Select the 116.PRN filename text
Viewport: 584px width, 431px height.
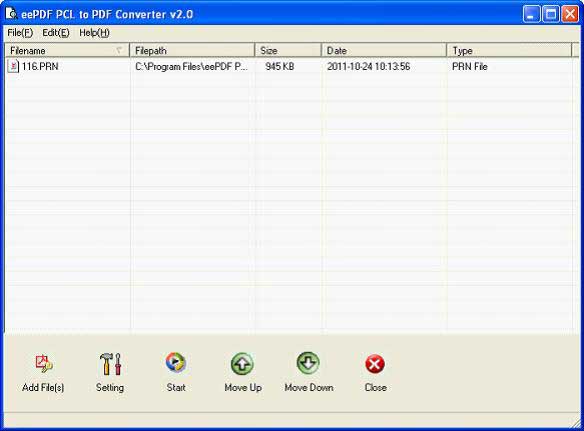(x=40, y=66)
